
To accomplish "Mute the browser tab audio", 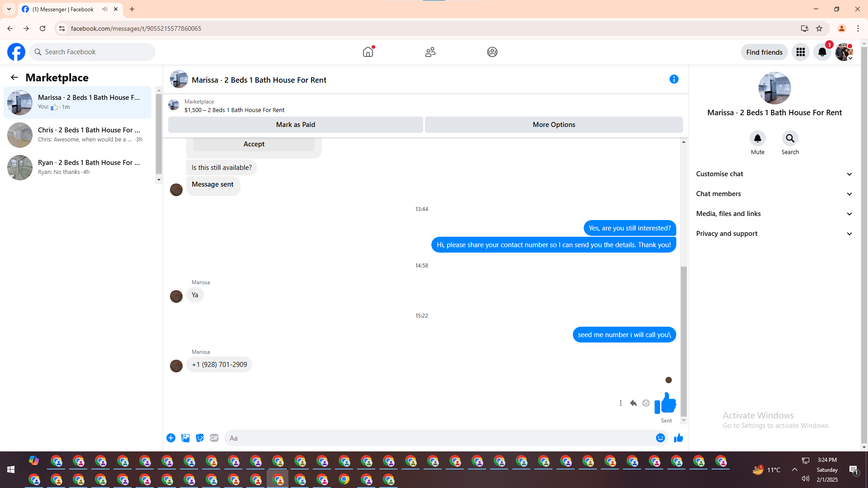I will (x=105, y=9).
